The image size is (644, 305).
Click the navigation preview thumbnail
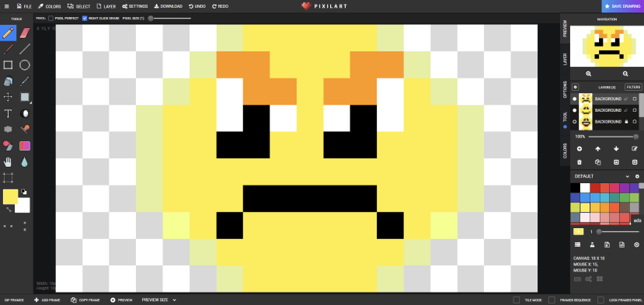pos(607,46)
